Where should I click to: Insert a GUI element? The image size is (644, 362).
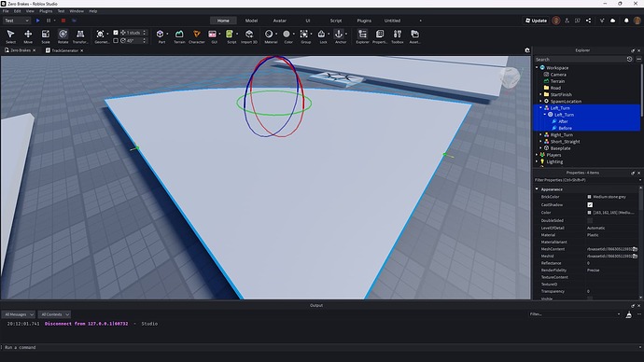213,36
